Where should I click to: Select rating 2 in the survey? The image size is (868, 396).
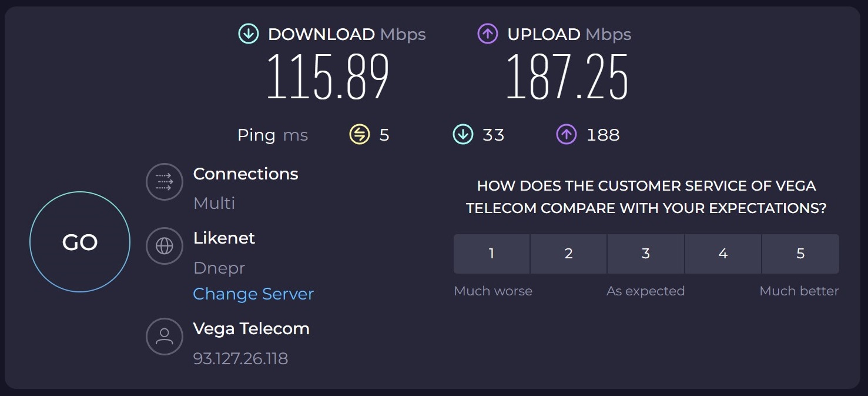[x=568, y=254]
